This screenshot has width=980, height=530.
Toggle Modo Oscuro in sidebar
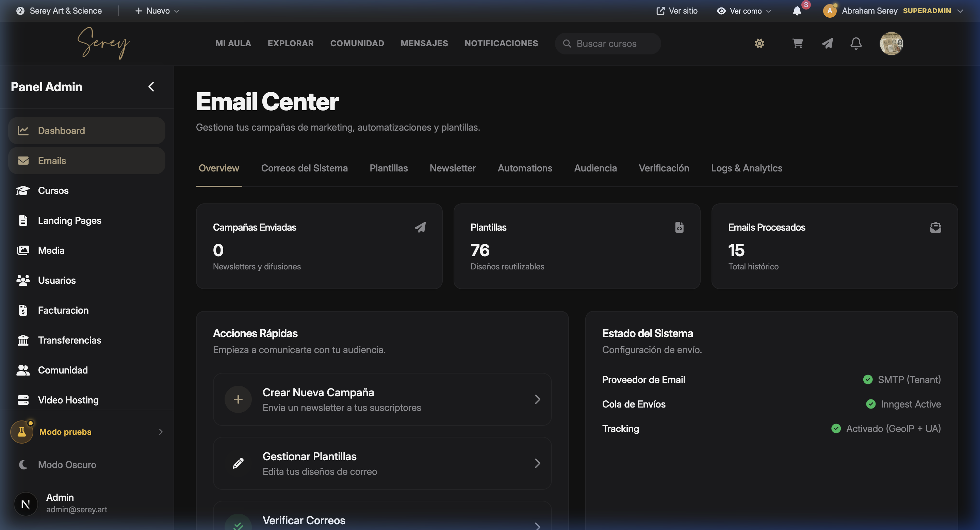(x=67, y=465)
